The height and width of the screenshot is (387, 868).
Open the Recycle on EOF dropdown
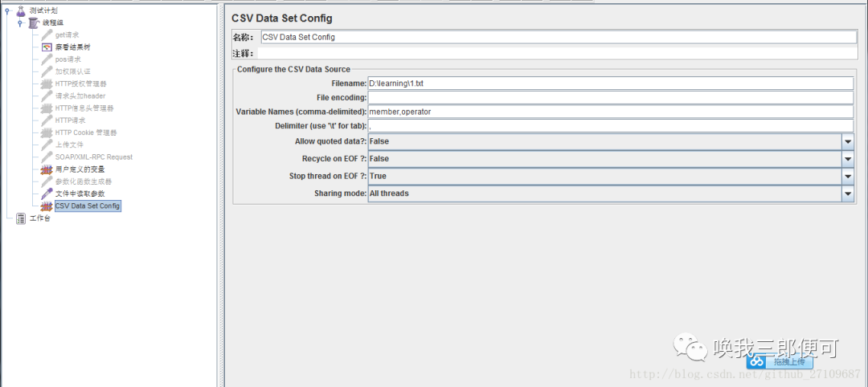[x=848, y=159]
